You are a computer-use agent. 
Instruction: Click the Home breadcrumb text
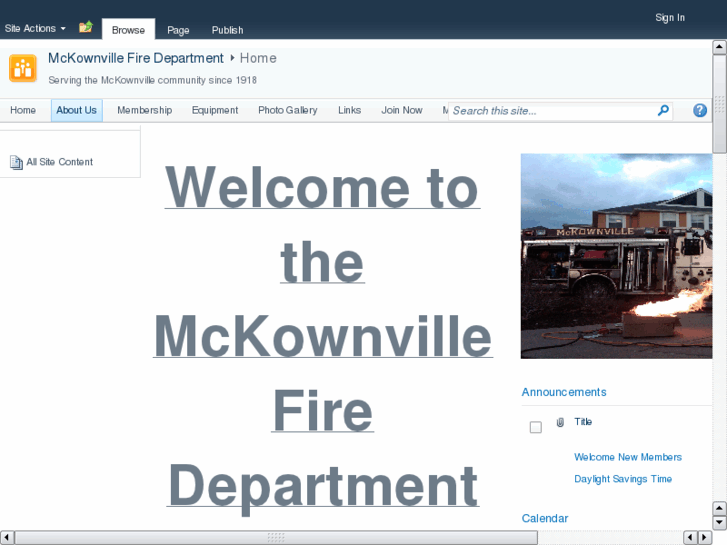pos(258,58)
